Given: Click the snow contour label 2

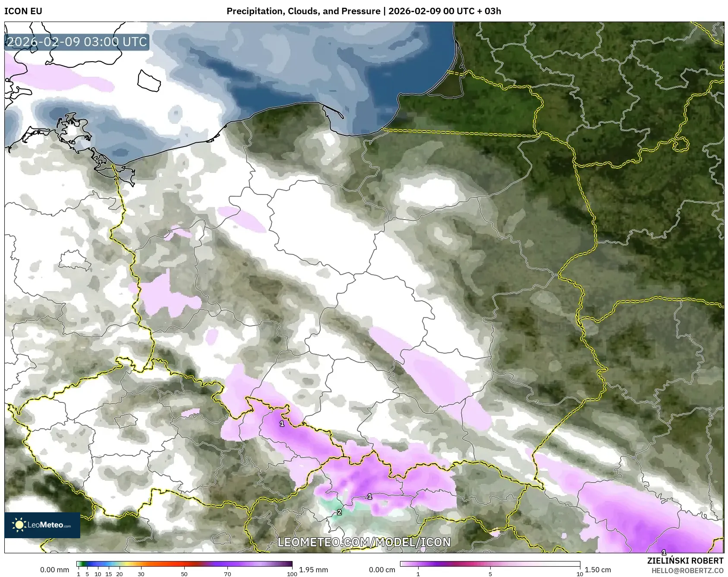Looking at the screenshot, I should pos(339,512).
